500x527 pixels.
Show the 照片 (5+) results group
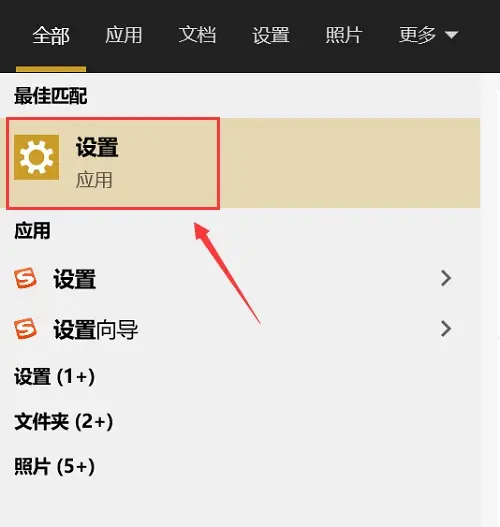point(54,467)
